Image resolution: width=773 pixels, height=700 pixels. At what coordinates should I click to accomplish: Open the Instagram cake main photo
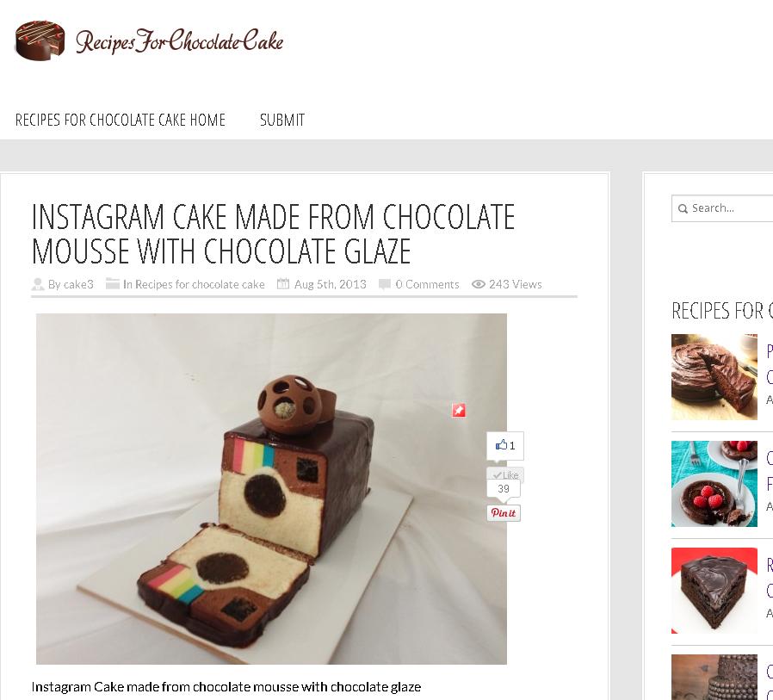[x=272, y=488]
